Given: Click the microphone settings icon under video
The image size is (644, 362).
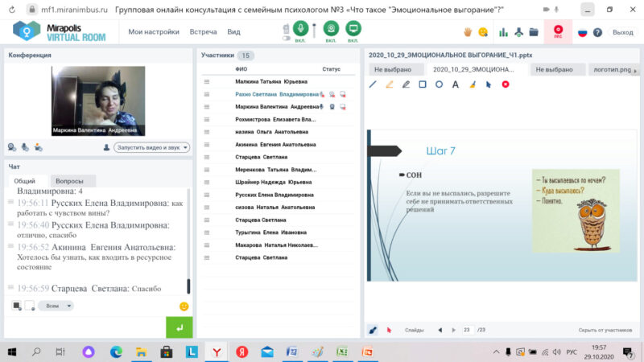Looking at the screenshot, I should (x=25, y=147).
